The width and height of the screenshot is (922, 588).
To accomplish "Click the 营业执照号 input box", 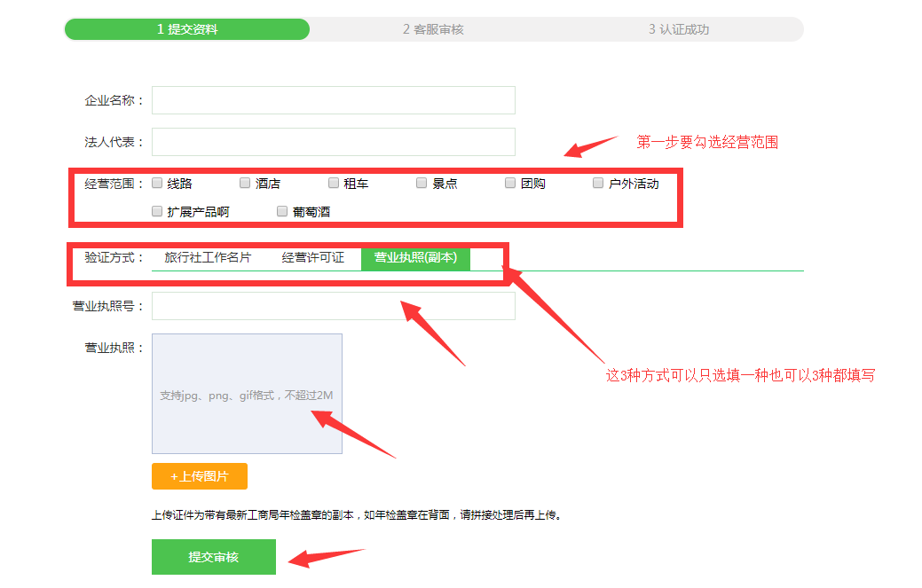I will (333, 306).
